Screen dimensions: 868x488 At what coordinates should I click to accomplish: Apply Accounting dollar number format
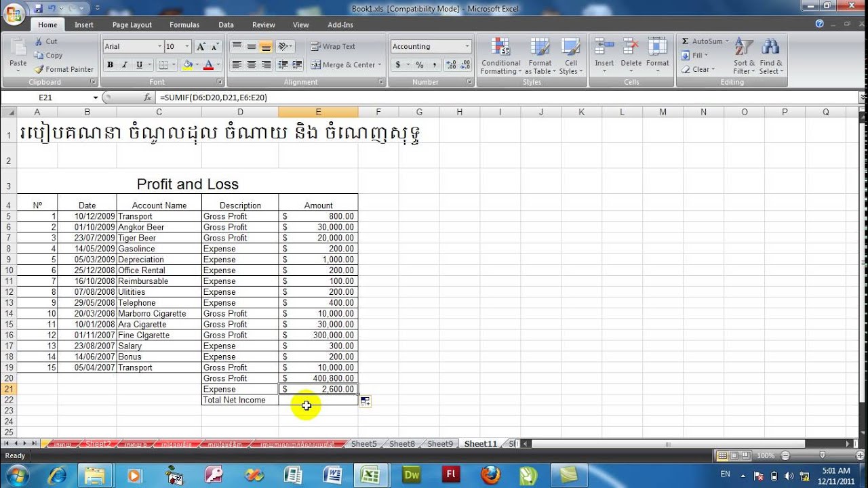(x=398, y=65)
